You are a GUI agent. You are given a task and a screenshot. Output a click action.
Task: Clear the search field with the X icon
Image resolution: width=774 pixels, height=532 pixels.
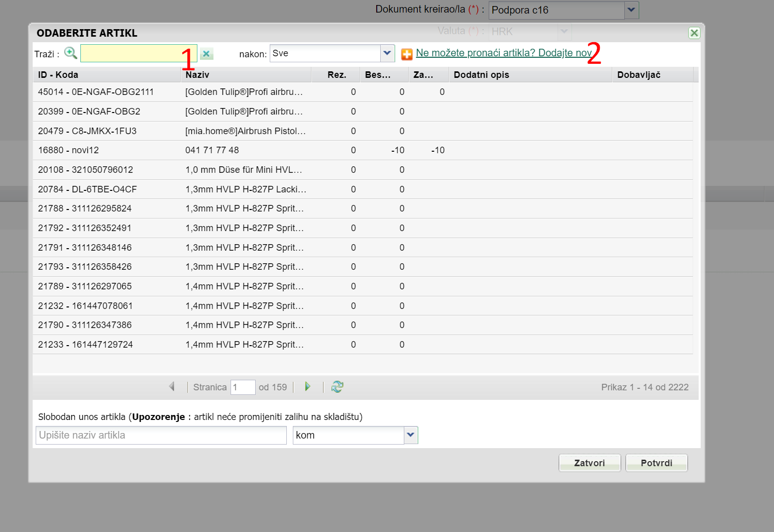tap(206, 54)
